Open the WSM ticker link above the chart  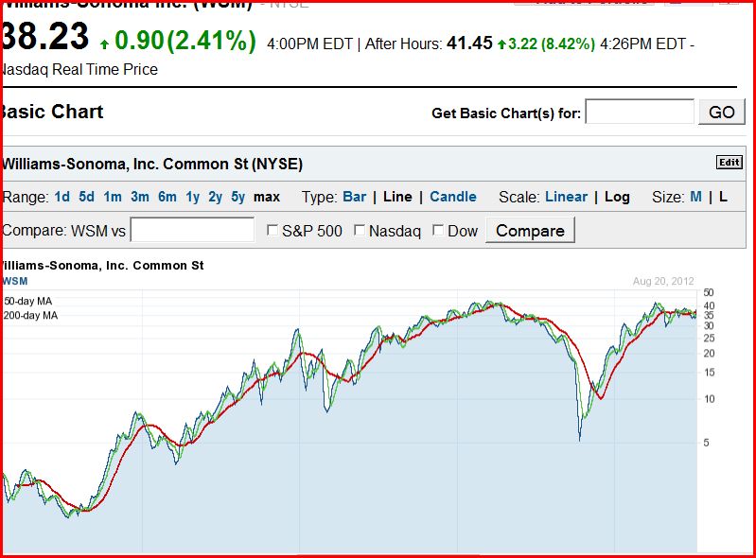click(15, 281)
